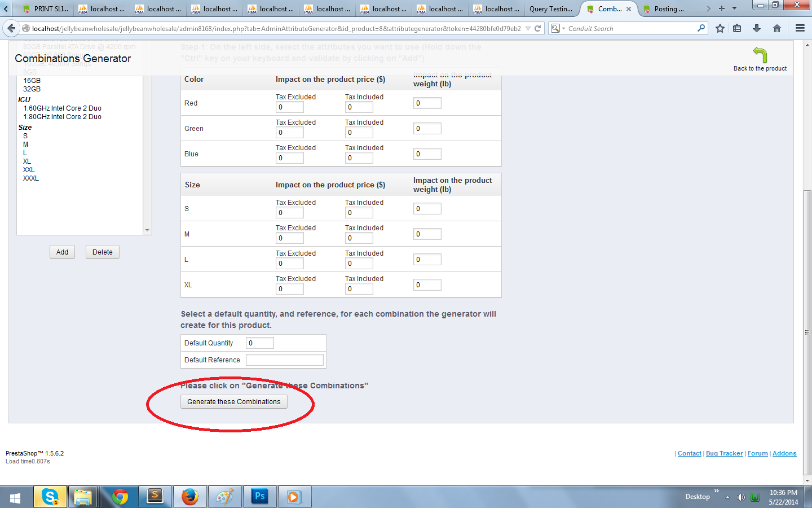Select 16GB in the attributes list

coord(32,81)
